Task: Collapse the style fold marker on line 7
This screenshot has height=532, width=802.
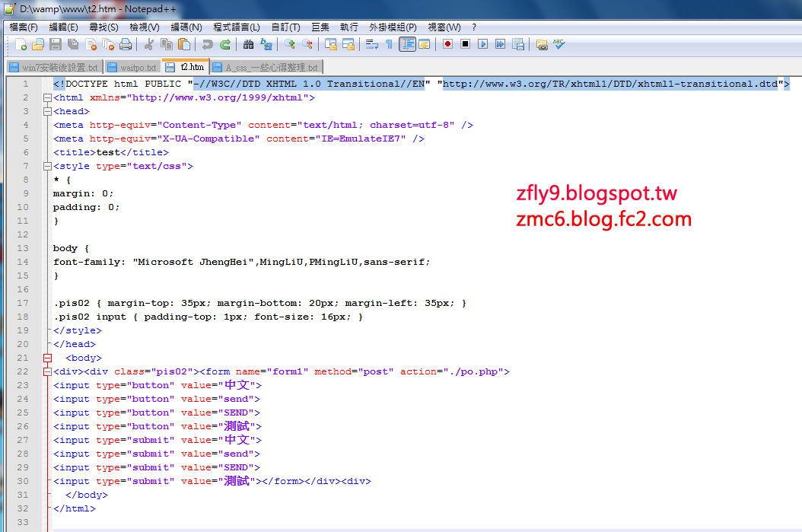Action: 48,166
